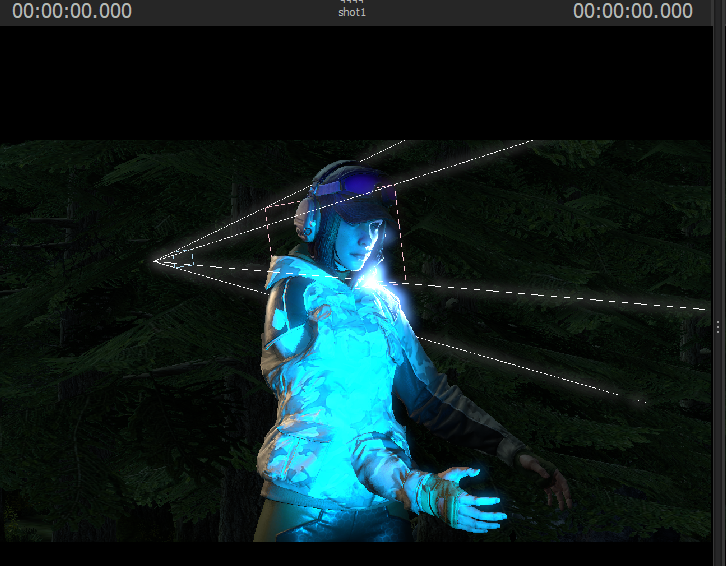Click the left timecode 00:00:00.000 readout
The height and width of the screenshot is (566, 726).
[x=72, y=11]
